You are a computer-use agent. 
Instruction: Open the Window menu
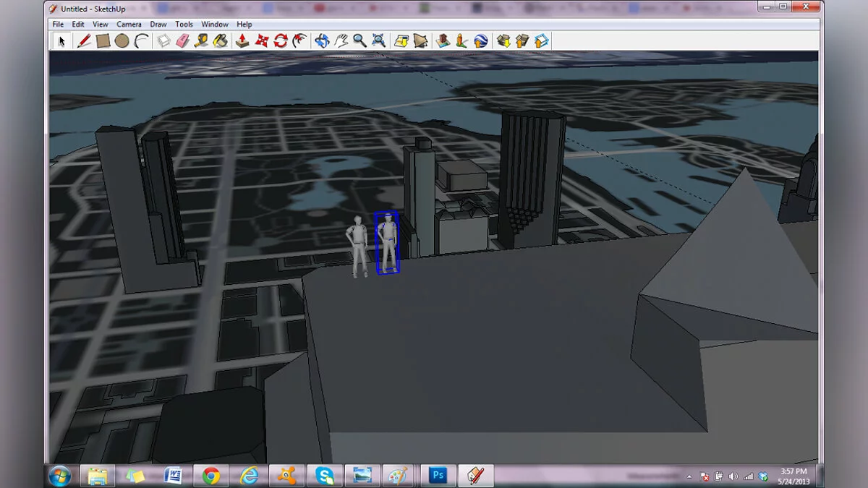click(x=215, y=25)
